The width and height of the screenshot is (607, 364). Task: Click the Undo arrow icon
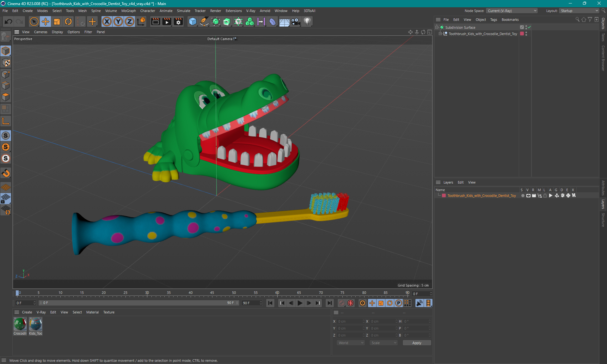click(x=9, y=21)
